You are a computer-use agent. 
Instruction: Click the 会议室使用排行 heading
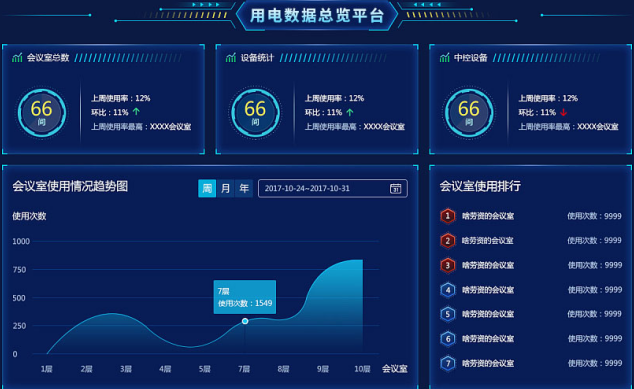[480, 186]
